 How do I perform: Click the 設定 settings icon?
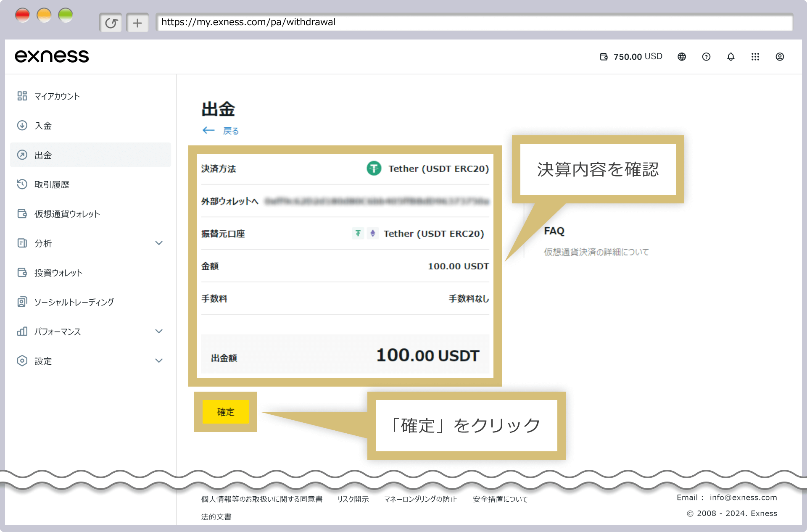click(x=22, y=361)
